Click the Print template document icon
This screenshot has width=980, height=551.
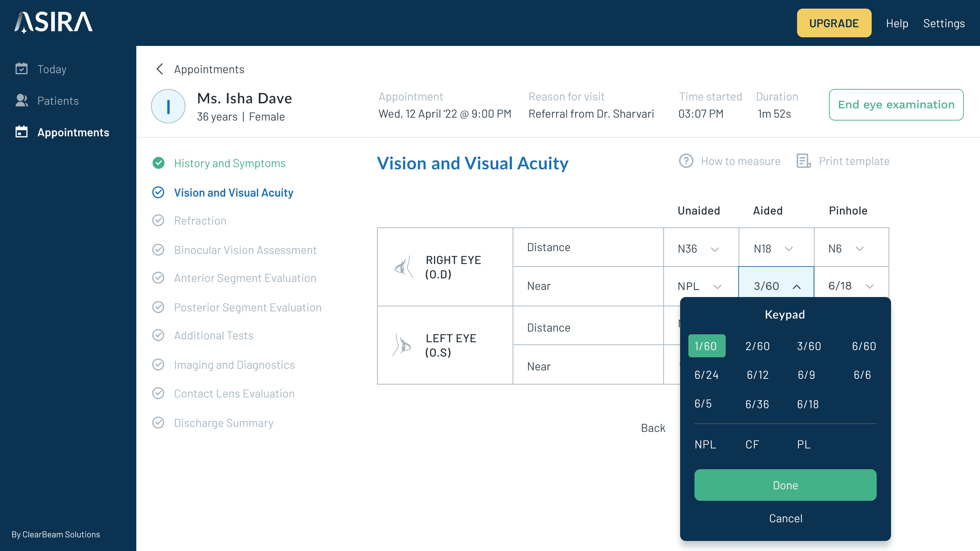(804, 161)
